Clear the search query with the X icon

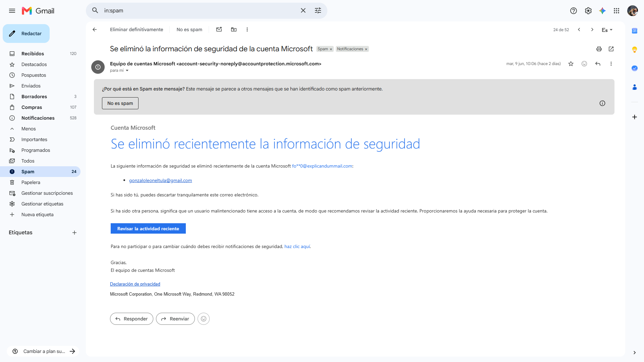coord(303,11)
